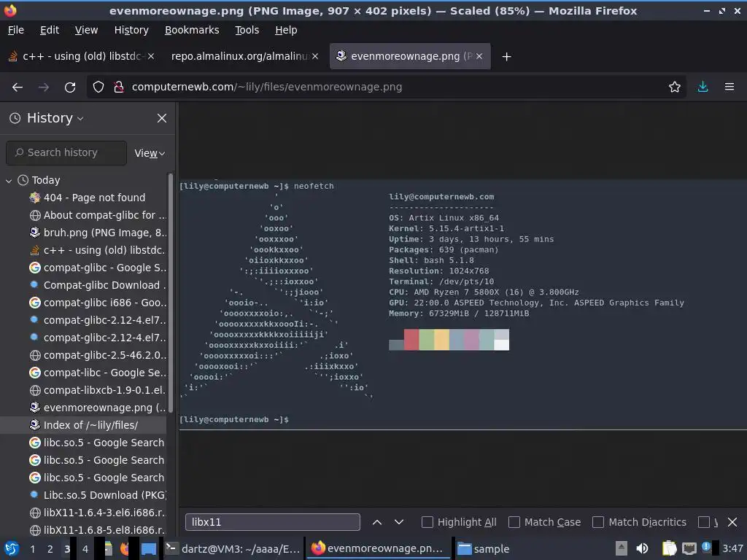The image size is (747, 560).
Task: Close the evenmoreownage.png tab
Action: [x=479, y=56]
